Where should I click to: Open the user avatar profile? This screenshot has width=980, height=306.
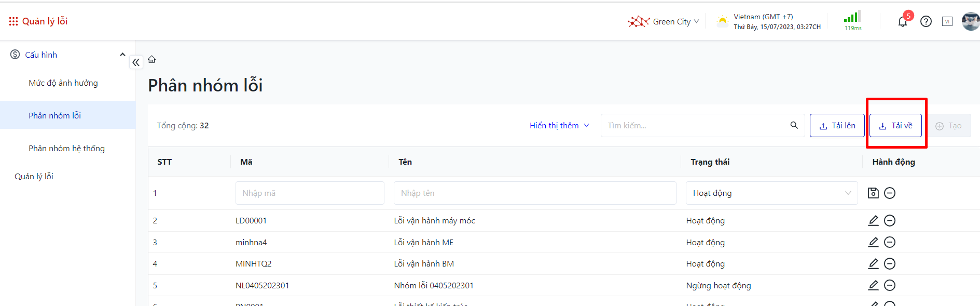coord(971,21)
